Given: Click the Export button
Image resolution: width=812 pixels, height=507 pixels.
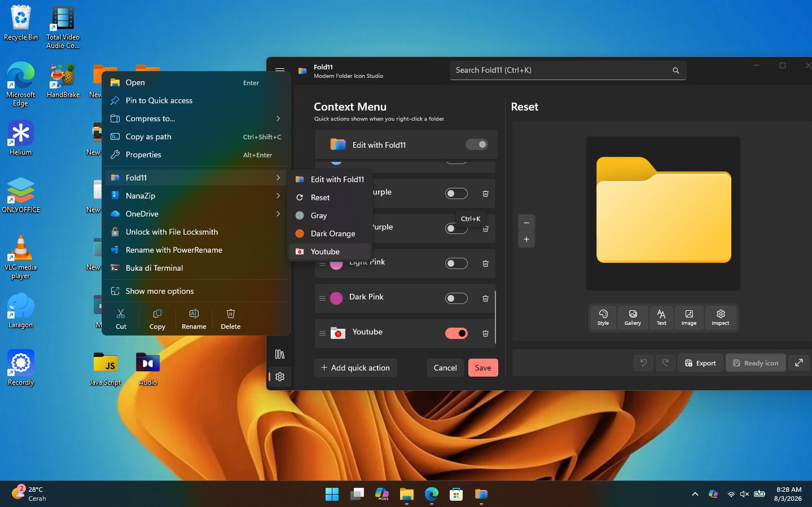Looking at the screenshot, I should click(700, 363).
